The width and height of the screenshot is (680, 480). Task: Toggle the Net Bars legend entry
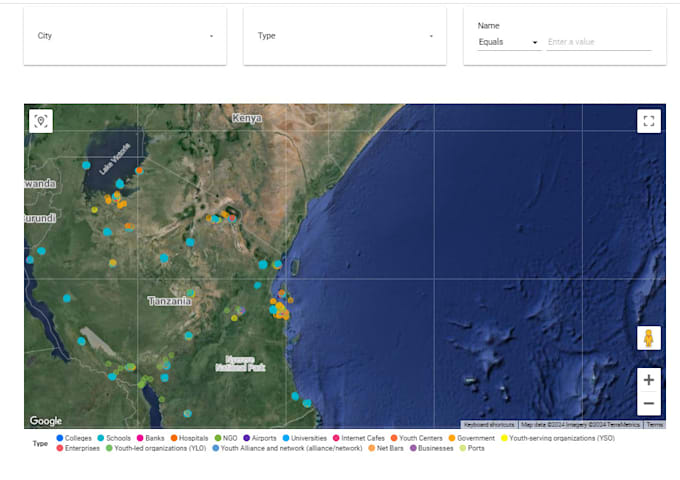tap(386, 448)
